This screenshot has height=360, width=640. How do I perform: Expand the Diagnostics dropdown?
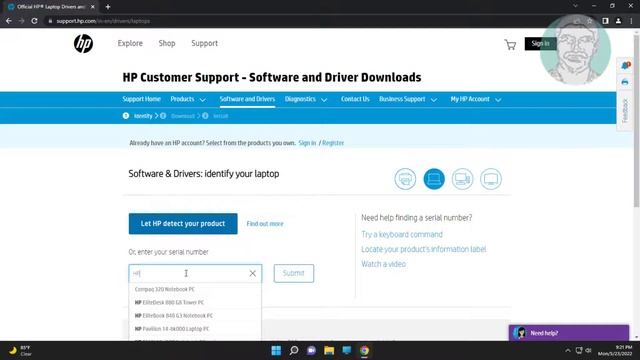point(324,100)
